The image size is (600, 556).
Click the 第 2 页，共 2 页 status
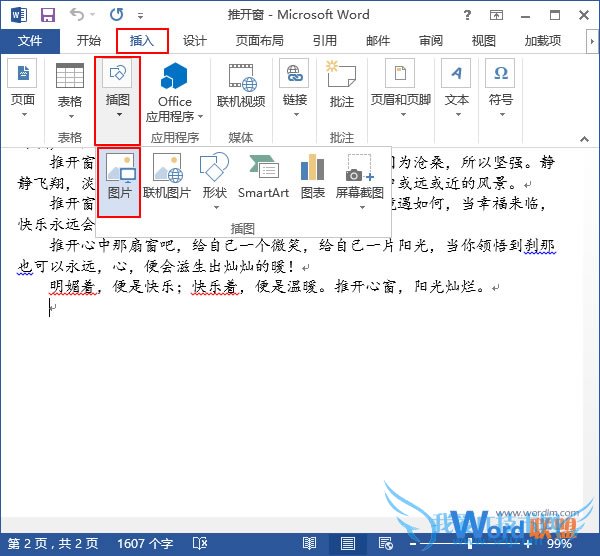[x=53, y=543]
